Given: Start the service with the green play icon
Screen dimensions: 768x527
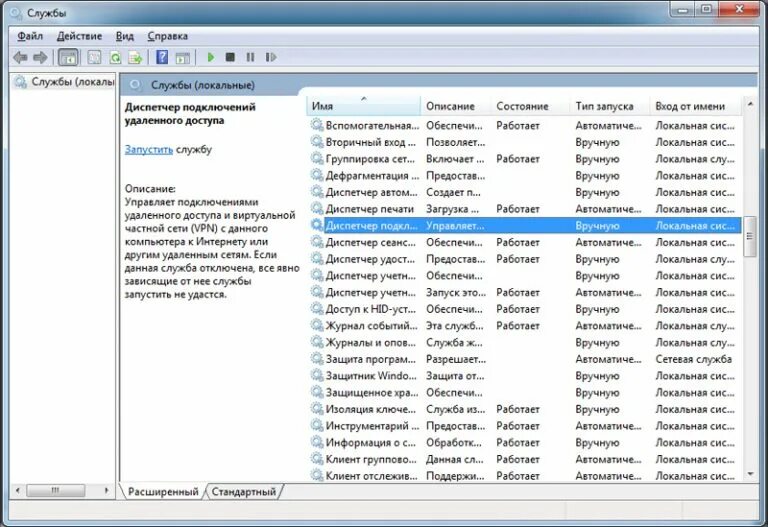Looking at the screenshot, I should pyautogui.click(x=211, y=57).
